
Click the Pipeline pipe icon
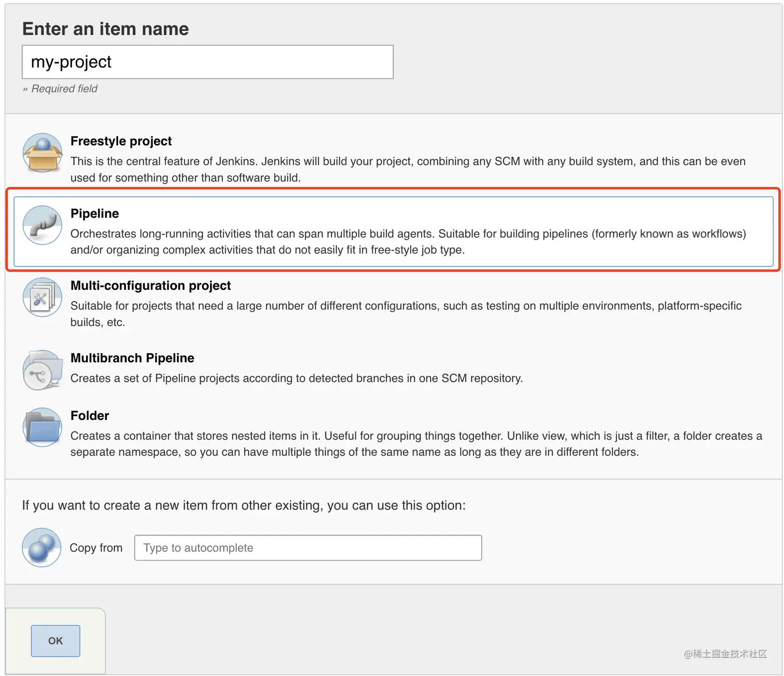click(43, 226)
